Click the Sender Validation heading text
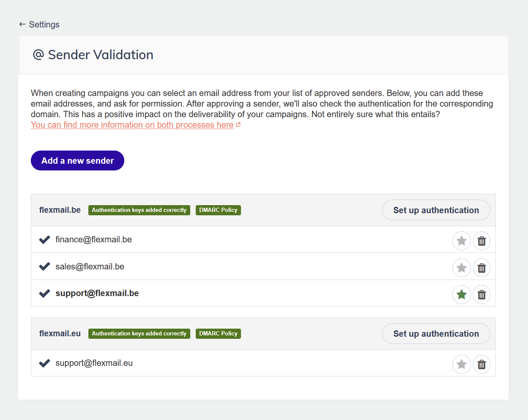The height and width of the screenshot is (420, 528). (x=101, y=55)
